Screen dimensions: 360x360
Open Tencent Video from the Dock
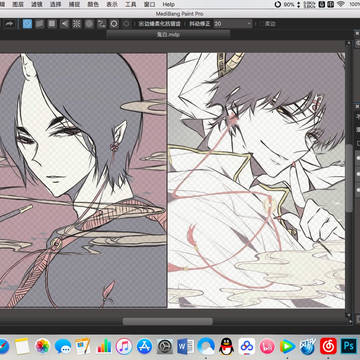[287, 347]
